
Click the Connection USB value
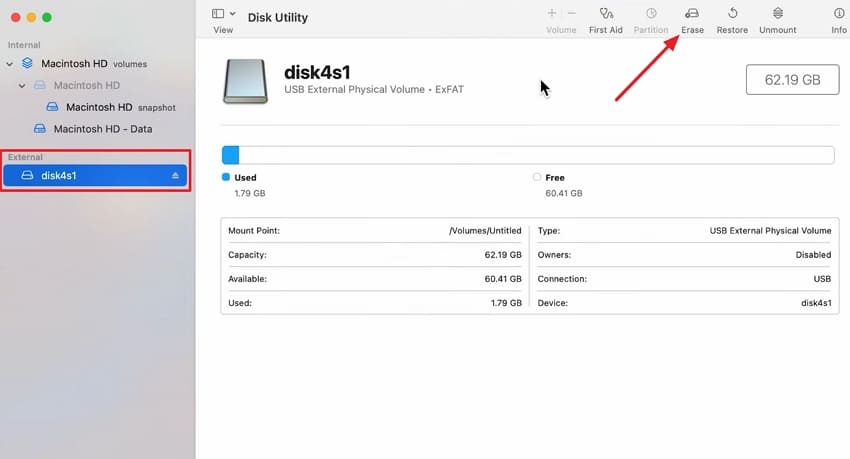(822, 279)
